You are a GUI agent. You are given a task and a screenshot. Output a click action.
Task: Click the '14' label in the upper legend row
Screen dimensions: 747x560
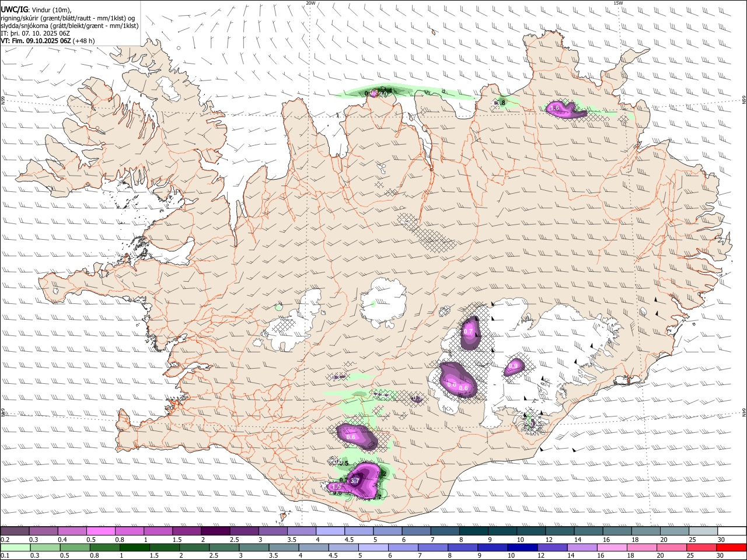(x=577, y=540)
